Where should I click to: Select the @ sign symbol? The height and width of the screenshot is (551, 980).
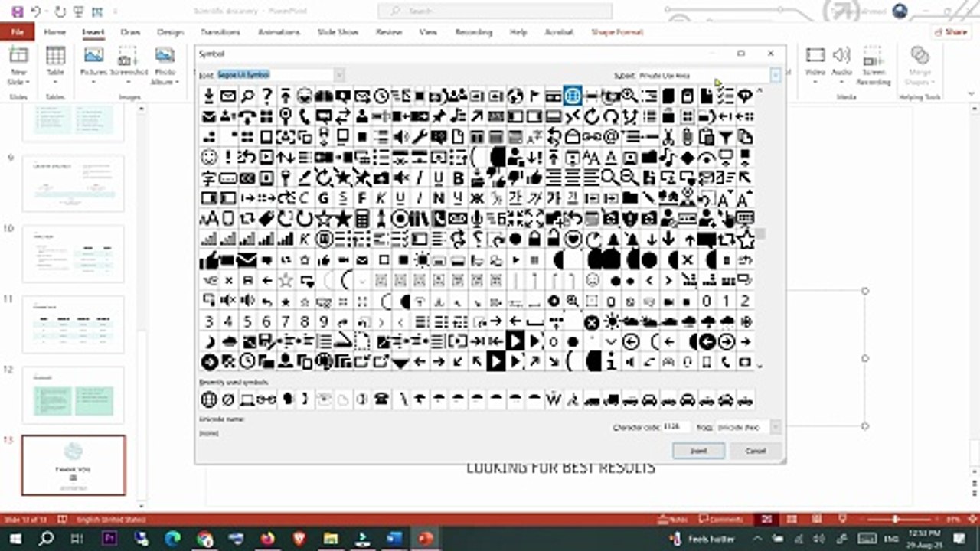pos(611,137)
